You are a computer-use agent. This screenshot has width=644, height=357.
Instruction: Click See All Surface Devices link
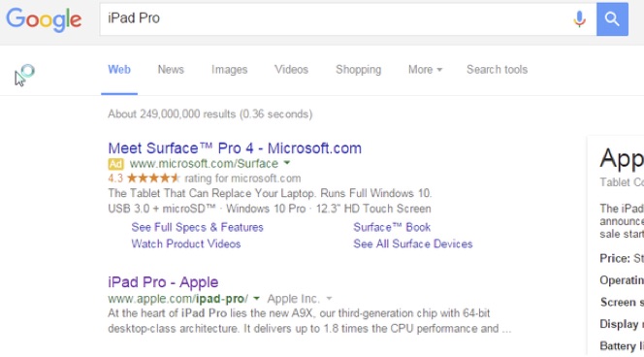(413, 243)
